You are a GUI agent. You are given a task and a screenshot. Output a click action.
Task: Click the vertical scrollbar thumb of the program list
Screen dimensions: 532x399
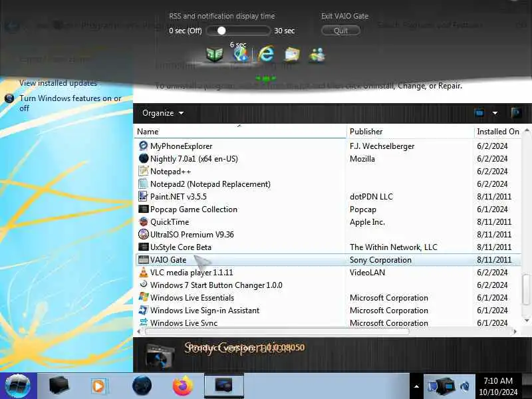(526, 289)
